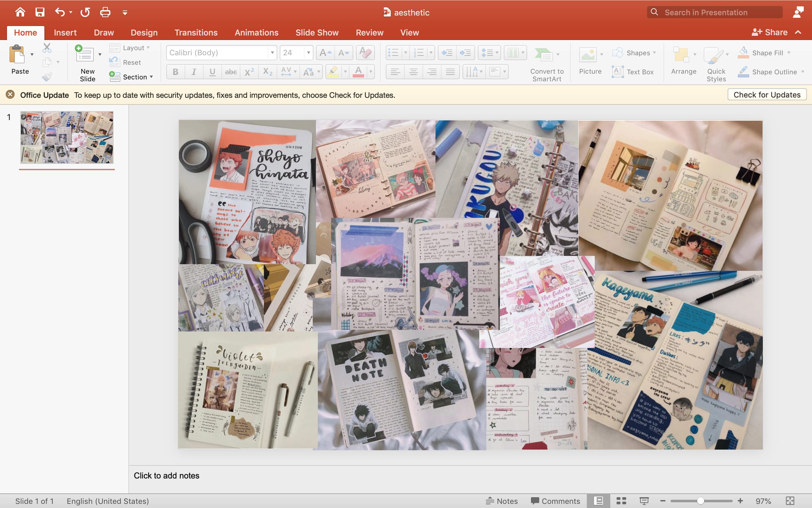Click the red font color swatch
This screenshot has width=812, height=508.
(x=358, y=72)
